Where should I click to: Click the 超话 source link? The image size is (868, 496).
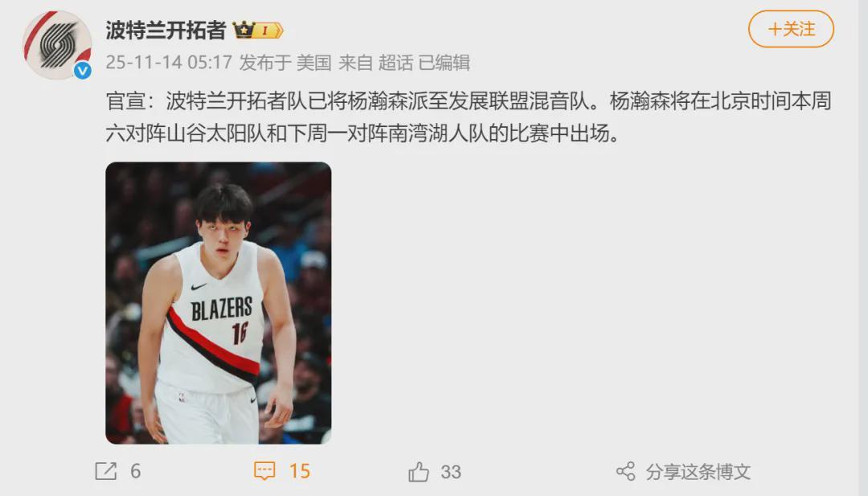395,63
